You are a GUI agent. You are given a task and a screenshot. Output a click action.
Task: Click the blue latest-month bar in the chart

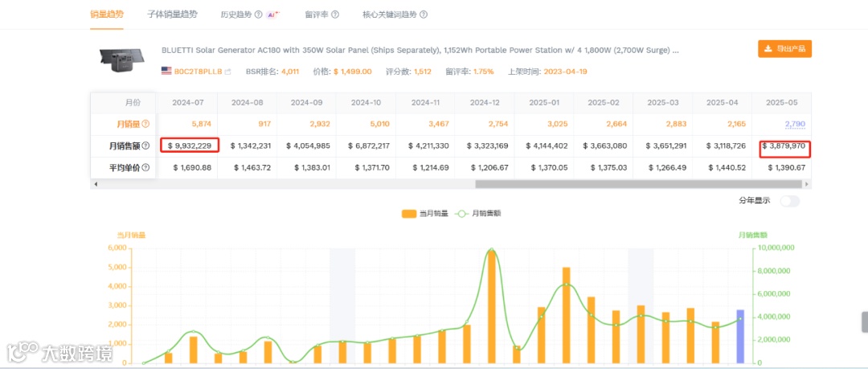(x=740, y=336)
